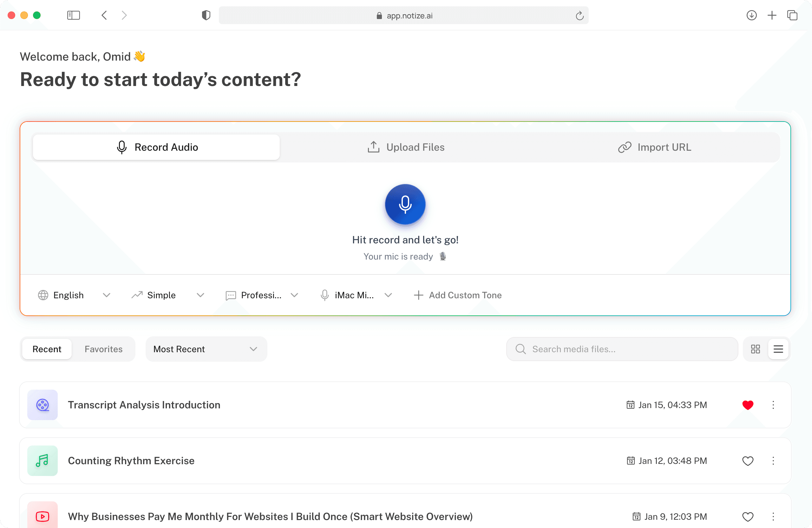Screen dimensions: 812x528
Task: Expand the English language dropdown
Action: coord(74,295)
